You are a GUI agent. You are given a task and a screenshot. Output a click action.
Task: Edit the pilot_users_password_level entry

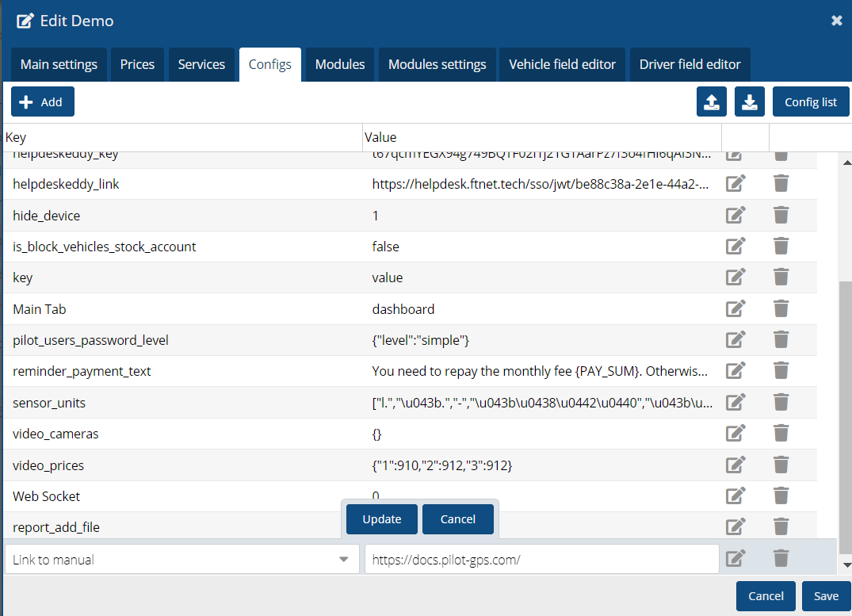point(735,340)
